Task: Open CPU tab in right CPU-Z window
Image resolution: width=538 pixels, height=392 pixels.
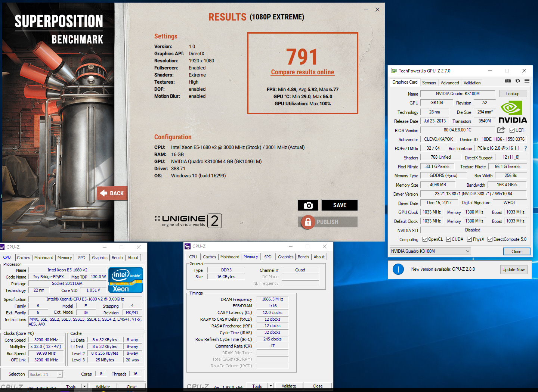Action: point(193,257)
